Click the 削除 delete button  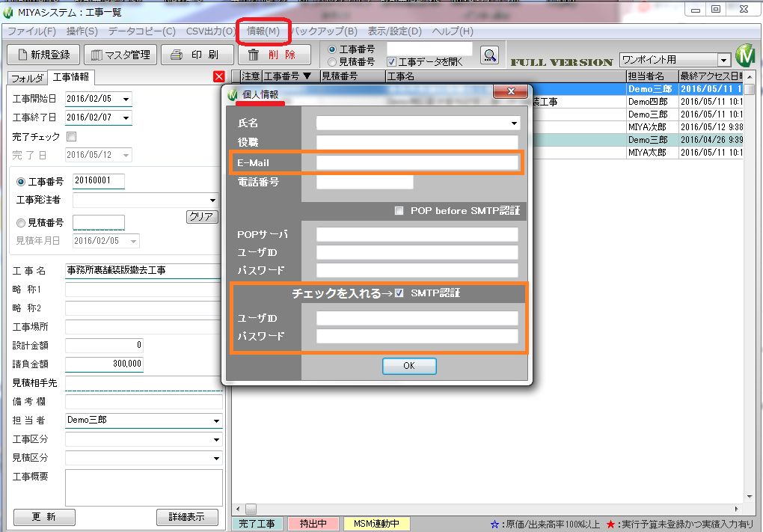coord(274,55)
